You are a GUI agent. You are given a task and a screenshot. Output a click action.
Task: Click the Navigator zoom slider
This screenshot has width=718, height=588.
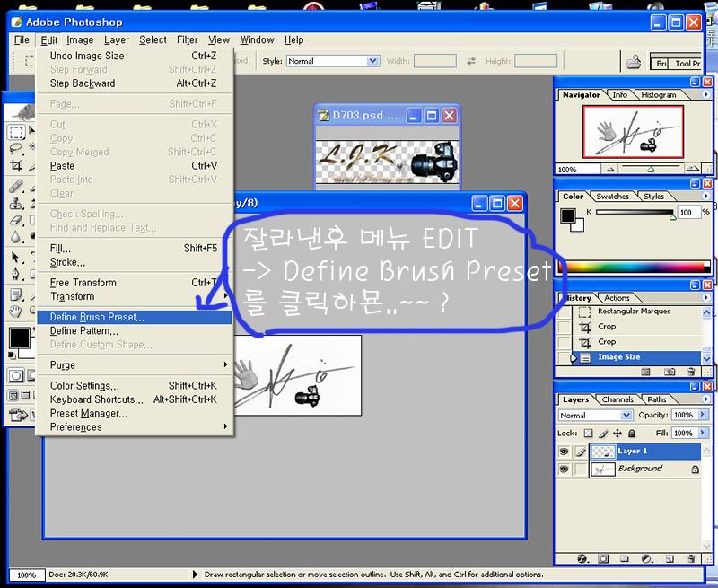[651, 169]
